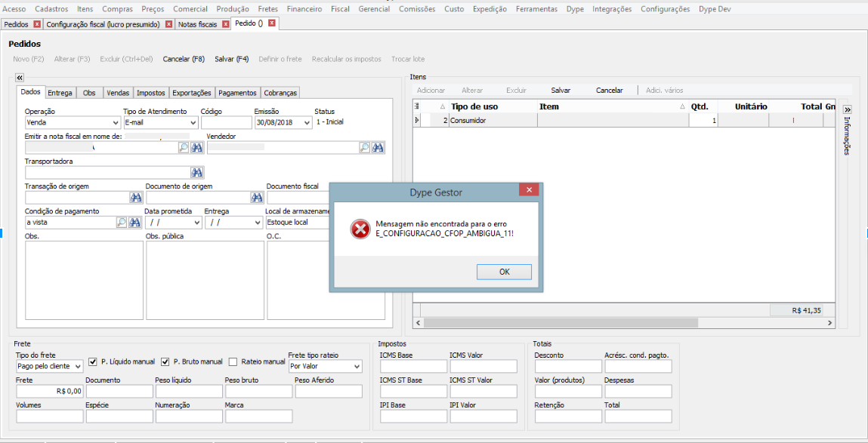Select the Consumidor cell in items grid
The image size is (868, 443).
493,120
